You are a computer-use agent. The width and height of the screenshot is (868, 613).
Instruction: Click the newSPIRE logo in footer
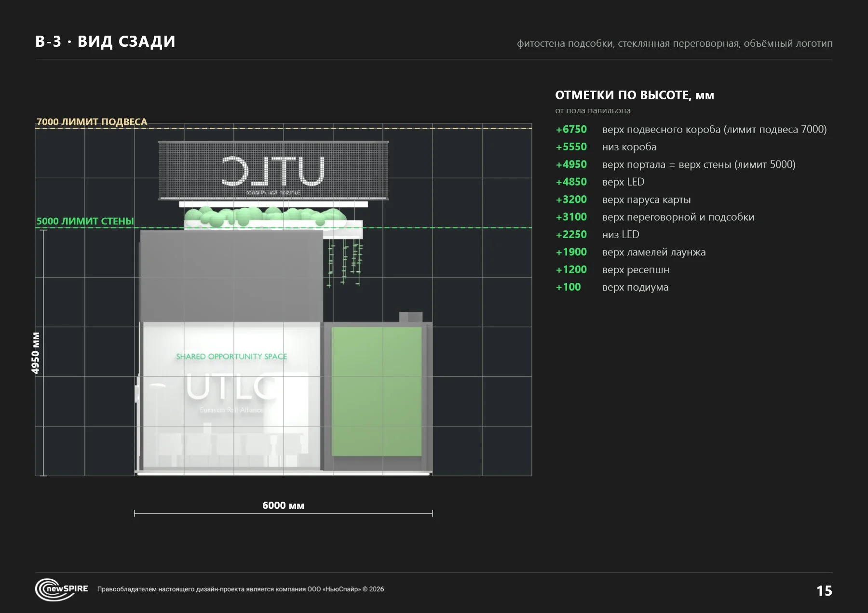click(61, 589)
